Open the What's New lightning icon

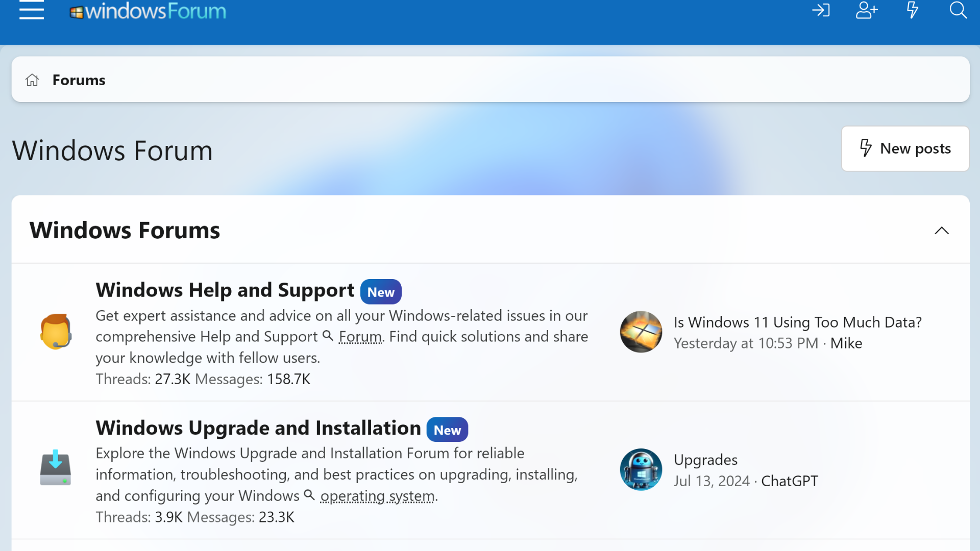(x=912, y=10)
